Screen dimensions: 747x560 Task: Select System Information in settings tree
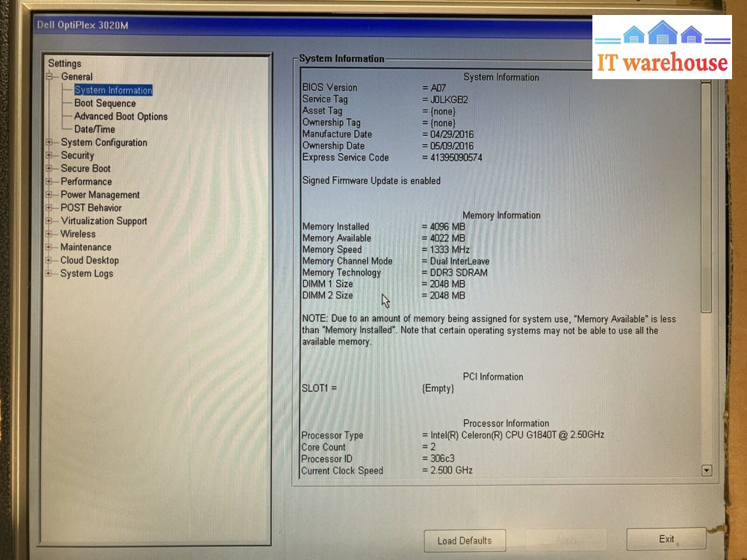113,90
